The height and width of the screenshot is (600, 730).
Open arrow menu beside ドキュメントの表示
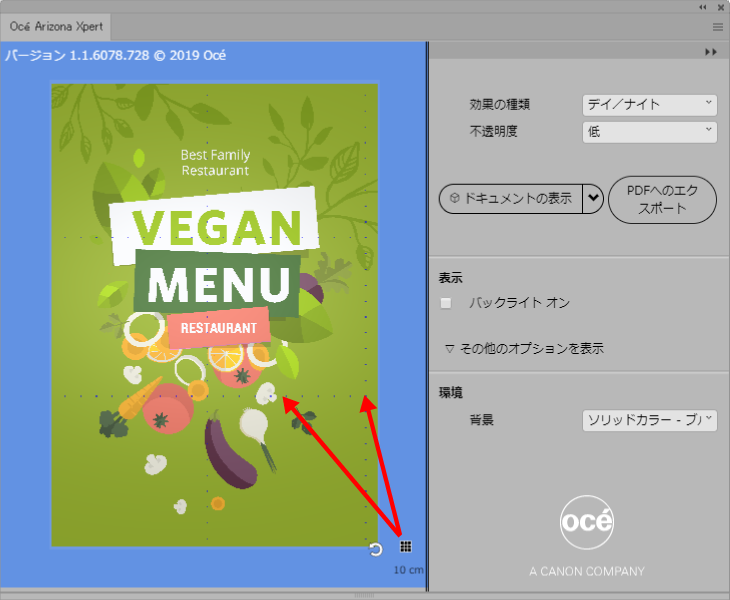click(593, 198)
